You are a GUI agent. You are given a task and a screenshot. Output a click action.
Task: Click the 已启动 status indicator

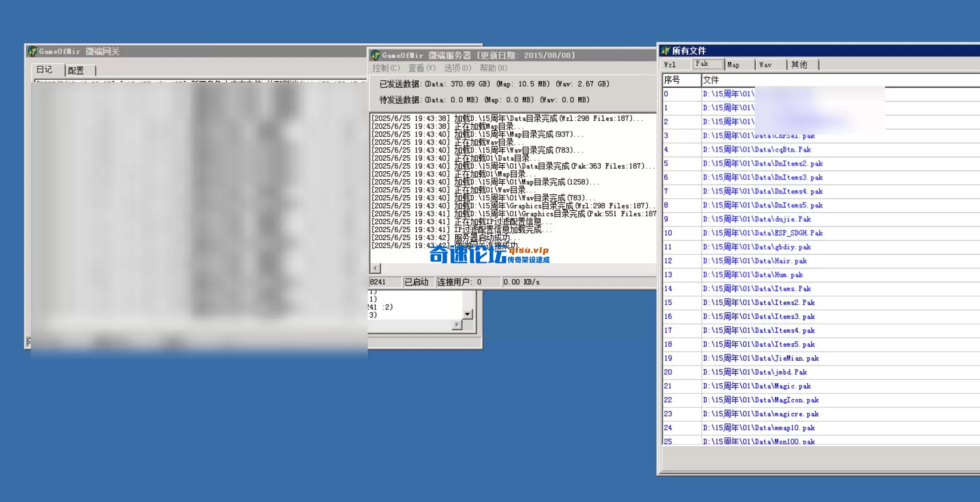pyautogui.click(x=418, y=282)
